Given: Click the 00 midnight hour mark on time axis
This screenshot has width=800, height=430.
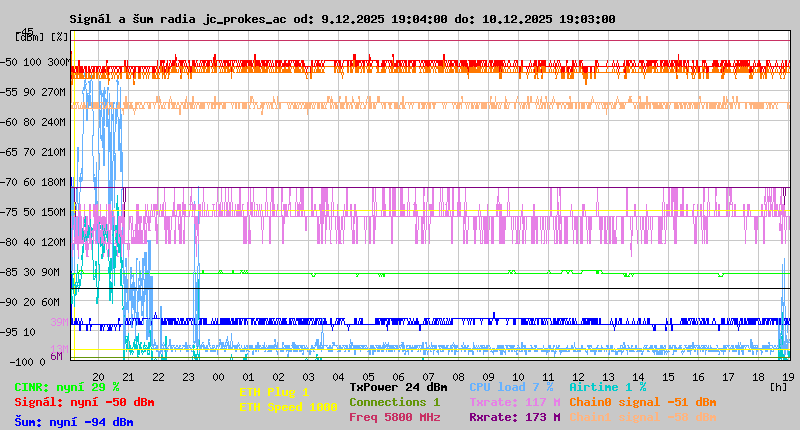Looking at the screenshot, I should pyautogui.click(x=218, y=376).
